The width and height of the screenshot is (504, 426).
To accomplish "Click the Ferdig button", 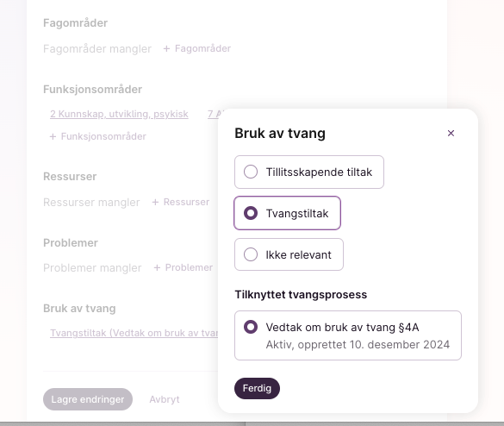I will (x=257, y=388).
